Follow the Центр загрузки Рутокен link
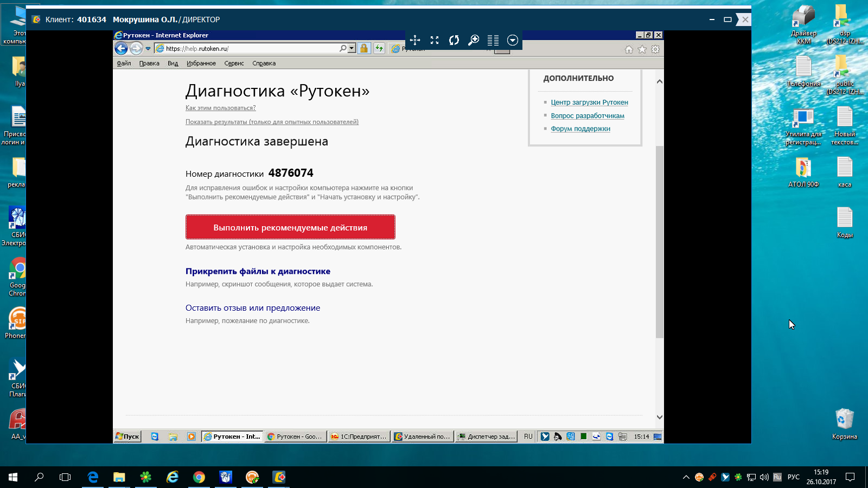 (x=589, y=102)
